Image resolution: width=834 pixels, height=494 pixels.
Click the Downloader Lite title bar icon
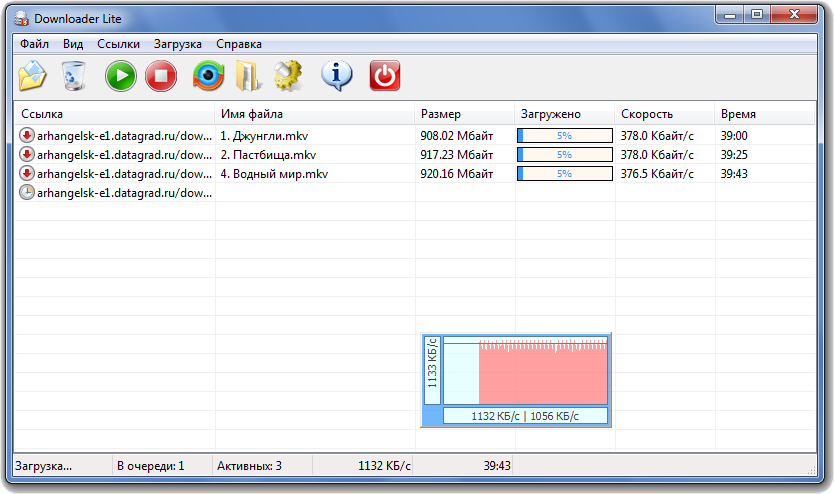pyautogui.click(x=22, y=19)
